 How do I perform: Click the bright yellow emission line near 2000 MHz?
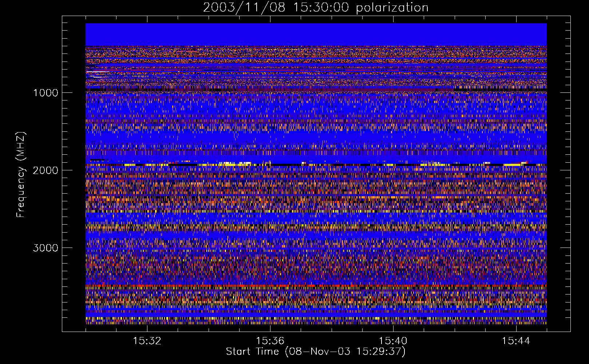(316, 164)
